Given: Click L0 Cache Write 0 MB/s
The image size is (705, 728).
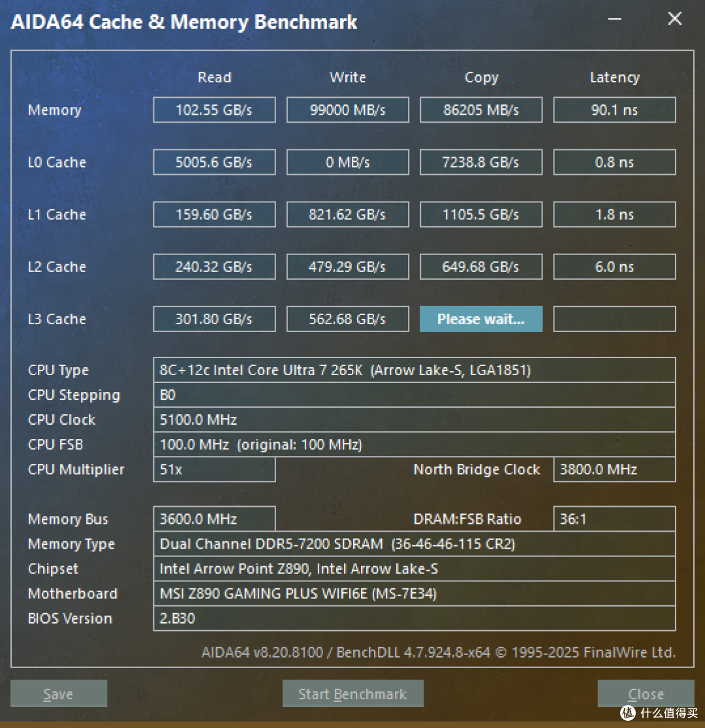Looking at the screenshot, I should click(x=348, y=162).
